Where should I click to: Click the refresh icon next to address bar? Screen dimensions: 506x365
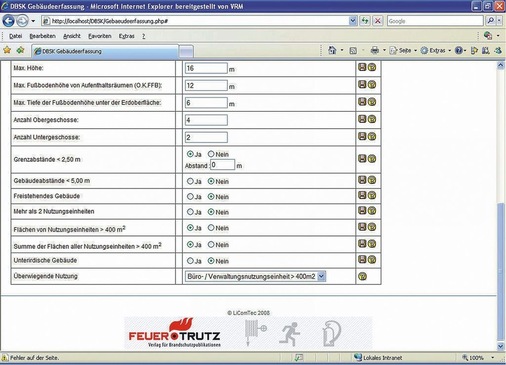[x=365, y=21]
